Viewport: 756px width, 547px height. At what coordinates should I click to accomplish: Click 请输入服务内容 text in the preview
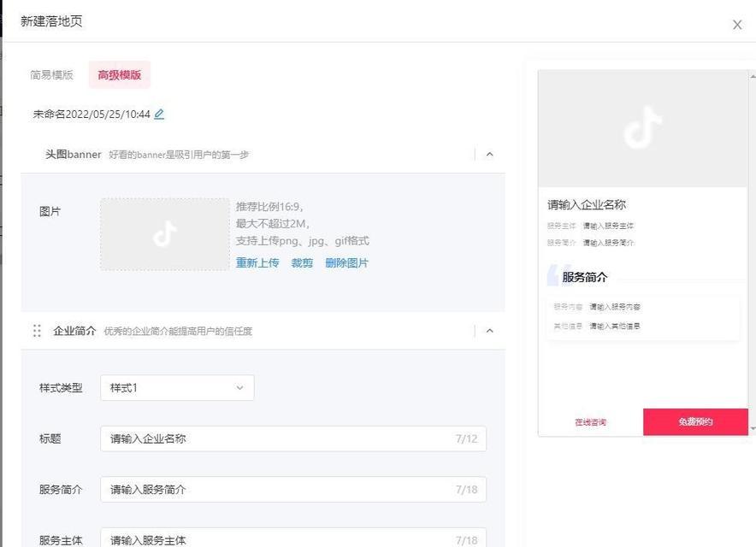615,307
